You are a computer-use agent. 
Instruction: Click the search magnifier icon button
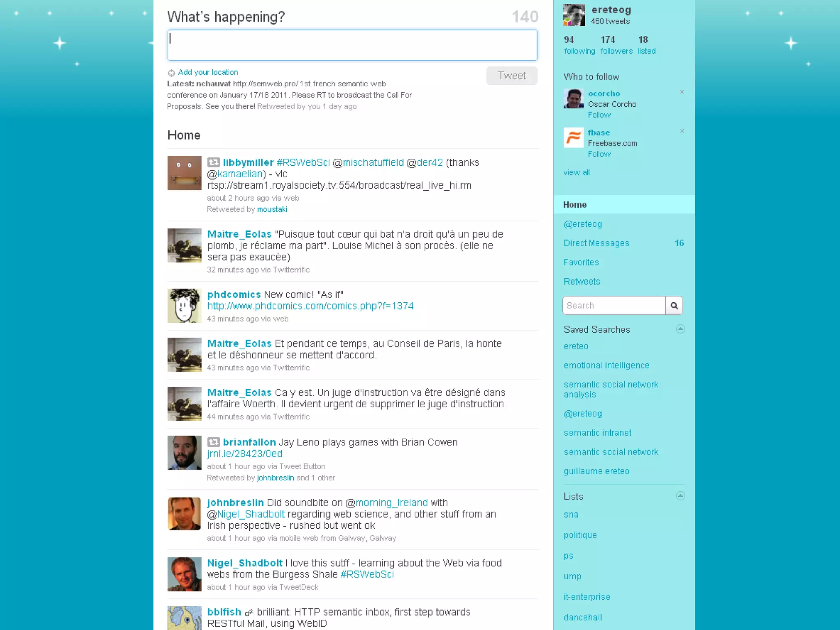(674, 306)
